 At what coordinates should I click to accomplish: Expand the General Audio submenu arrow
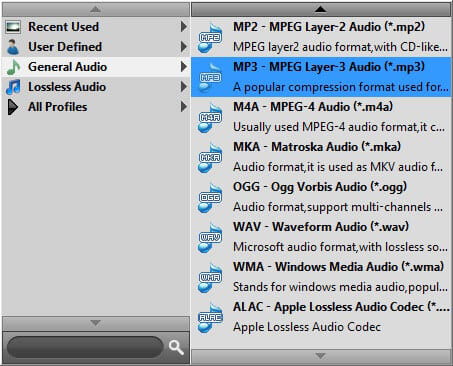183,67
